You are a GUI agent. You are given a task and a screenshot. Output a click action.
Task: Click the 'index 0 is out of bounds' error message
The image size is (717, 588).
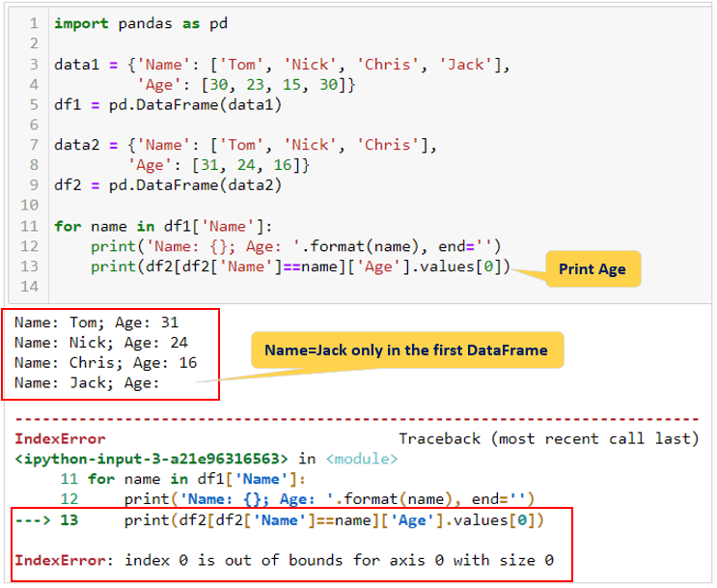pos(340,560)
